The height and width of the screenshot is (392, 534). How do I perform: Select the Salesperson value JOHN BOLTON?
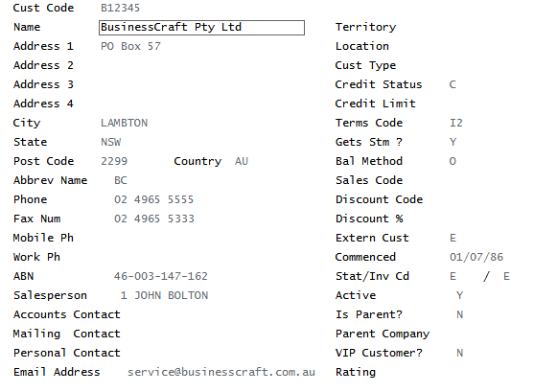[171, 295]
